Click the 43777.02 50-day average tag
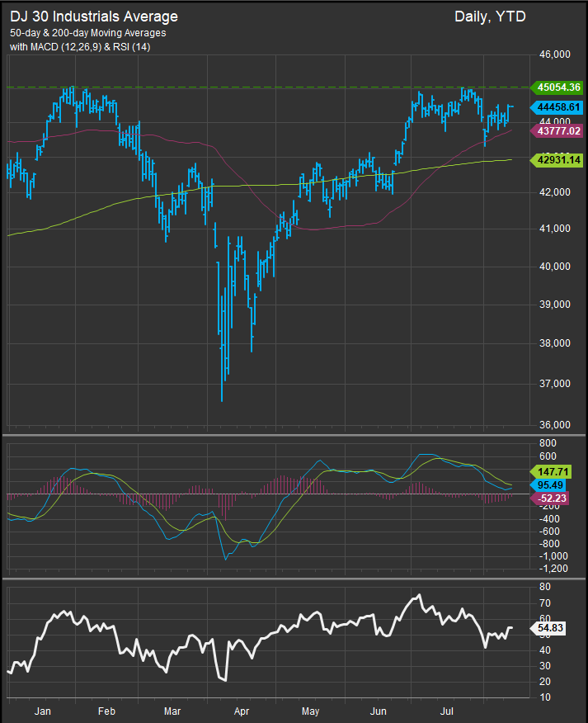The image size is (588, 723). 559,130
